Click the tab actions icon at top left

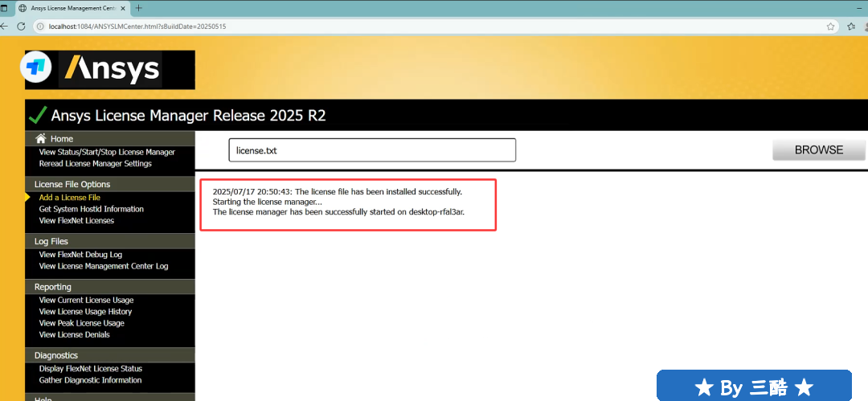(4, 8)
